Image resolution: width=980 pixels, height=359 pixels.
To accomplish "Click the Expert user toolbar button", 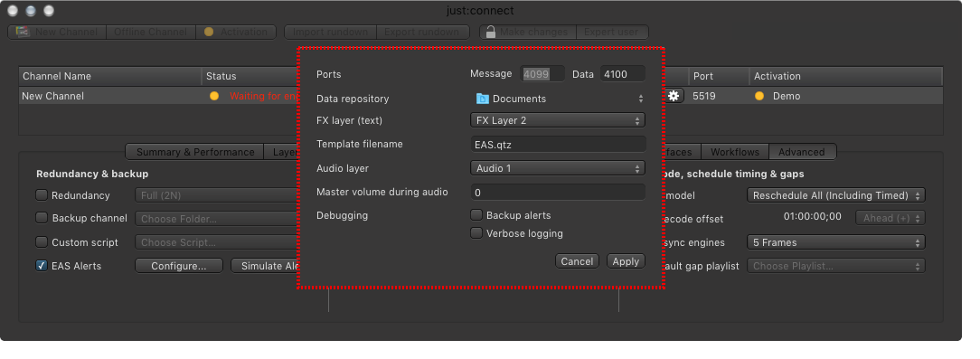I will pos(612,32).
